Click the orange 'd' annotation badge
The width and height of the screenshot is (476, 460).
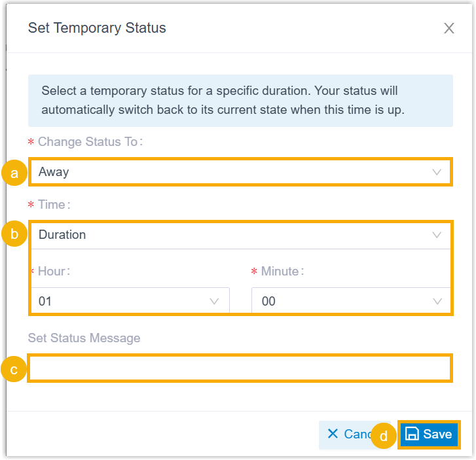pyautogui.click(x=384, y=435)
